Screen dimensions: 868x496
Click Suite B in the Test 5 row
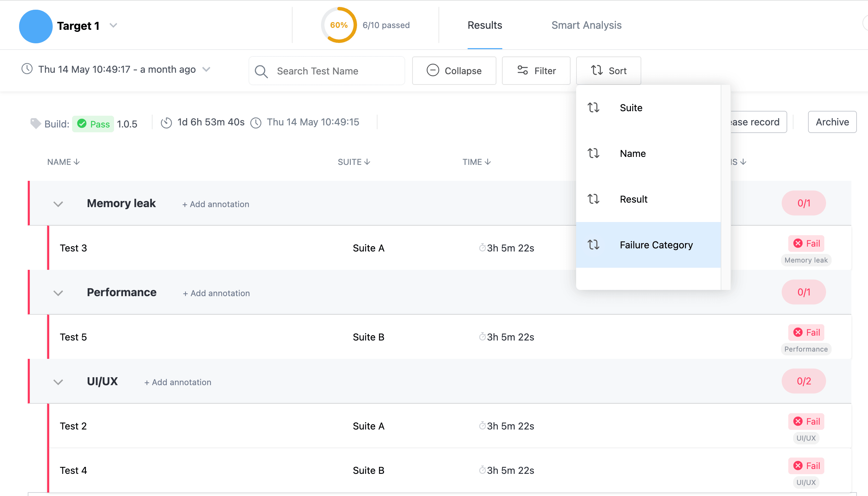click(368, 337)
